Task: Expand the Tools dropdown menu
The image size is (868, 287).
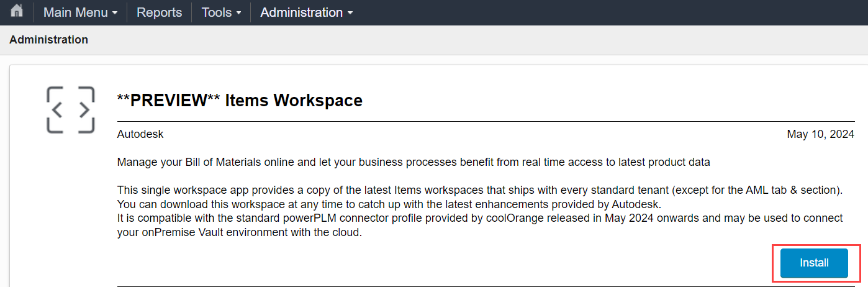Action: coord(222,12)
